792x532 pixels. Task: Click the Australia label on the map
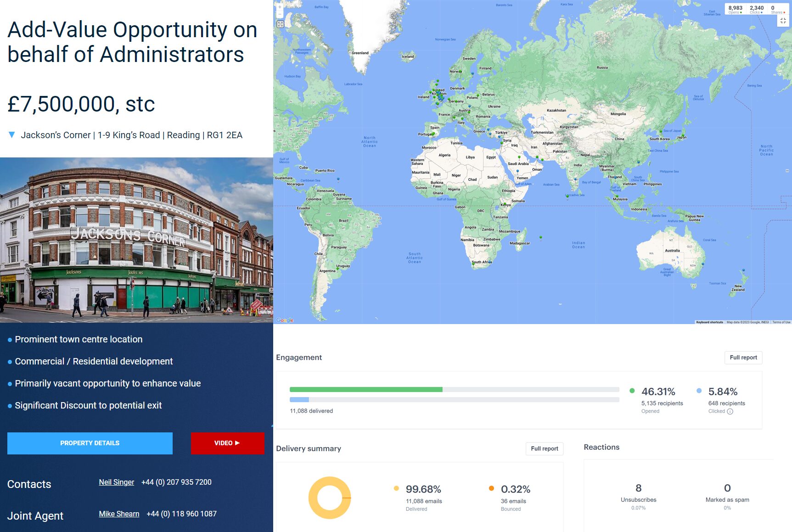pos(672,251)
